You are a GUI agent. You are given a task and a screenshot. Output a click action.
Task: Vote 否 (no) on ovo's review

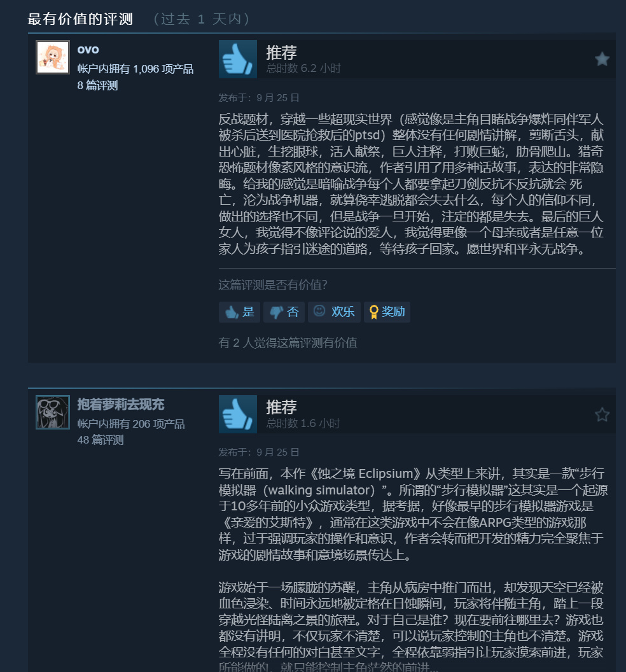(284, 312)
